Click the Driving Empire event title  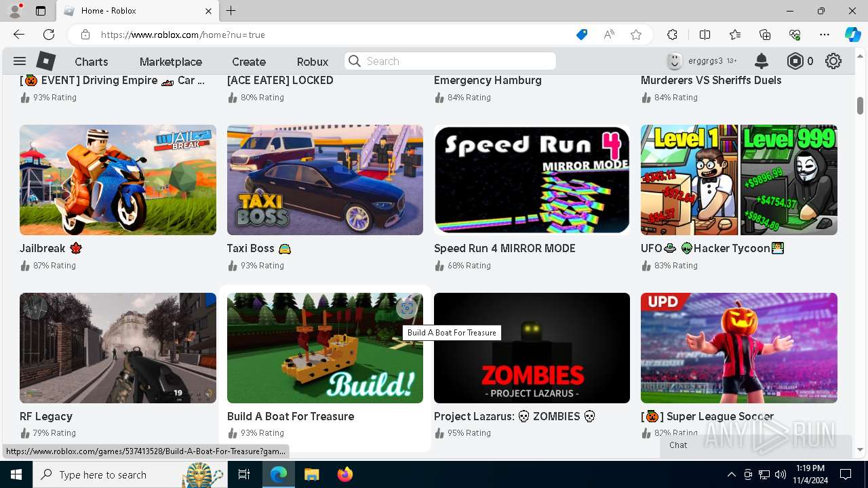[113, 80]
